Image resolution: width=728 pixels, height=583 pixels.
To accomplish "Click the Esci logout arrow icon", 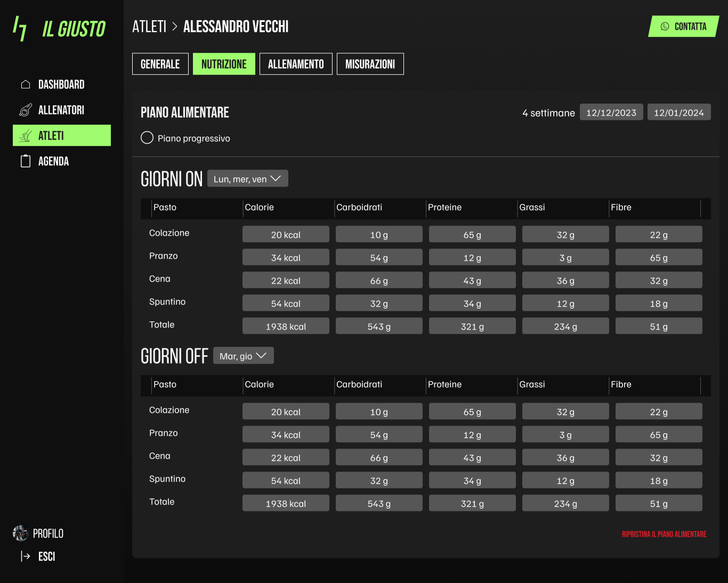I will tap(25, 556).
